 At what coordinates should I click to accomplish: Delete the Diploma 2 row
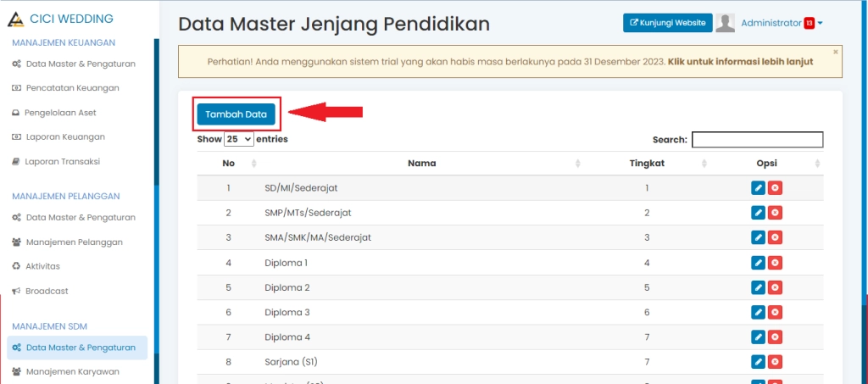click(x=775, y=287)
